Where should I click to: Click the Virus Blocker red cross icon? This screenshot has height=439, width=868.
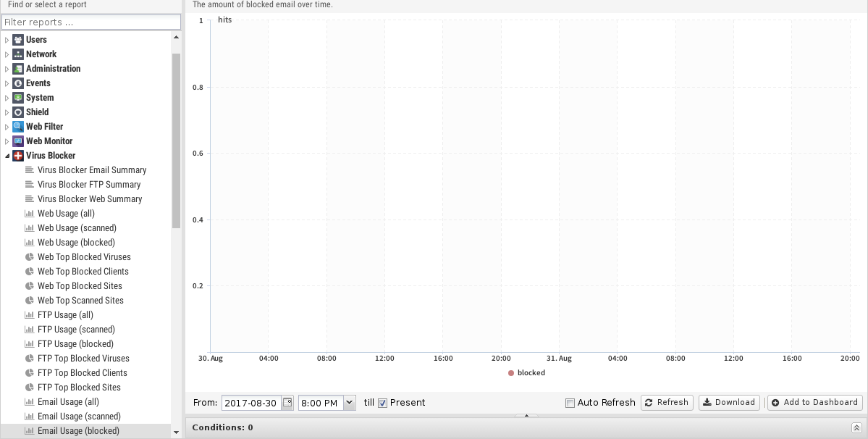[18, 156]
